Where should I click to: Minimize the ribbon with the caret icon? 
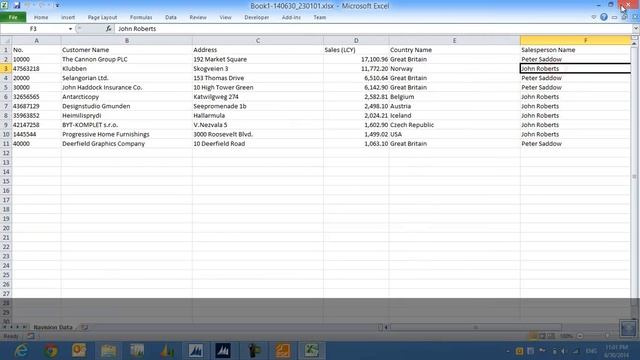594,17
